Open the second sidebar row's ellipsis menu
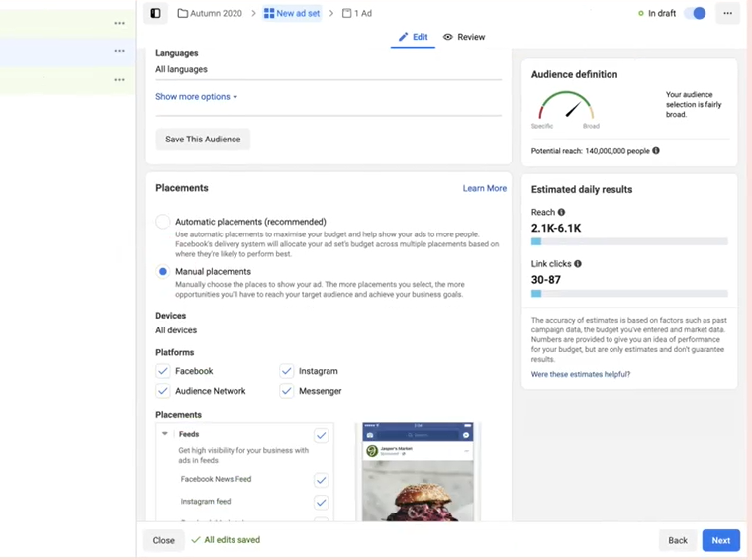 (x=120, y=51)
